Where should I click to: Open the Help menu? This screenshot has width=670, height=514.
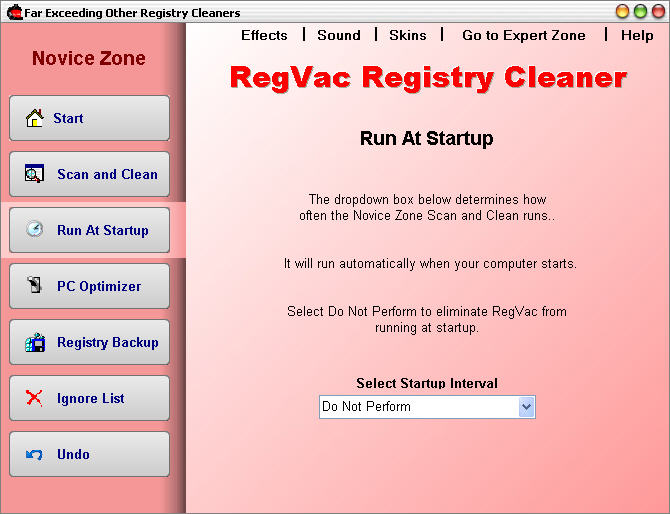pos(637,35)
